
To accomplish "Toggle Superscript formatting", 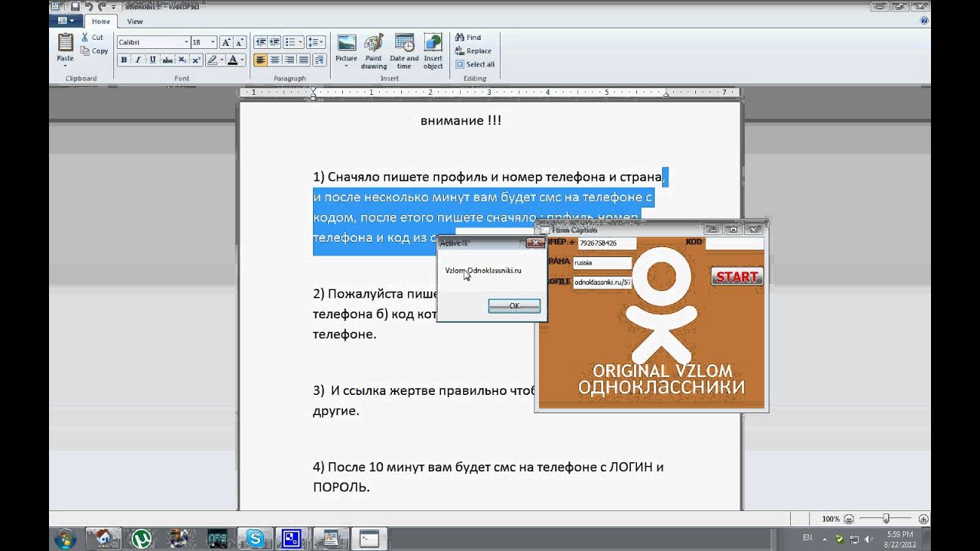I will coord(196,60).
